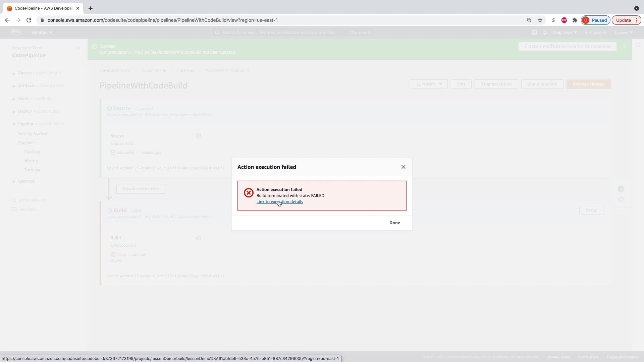Open the browser extensions puzzle icon

575,20
